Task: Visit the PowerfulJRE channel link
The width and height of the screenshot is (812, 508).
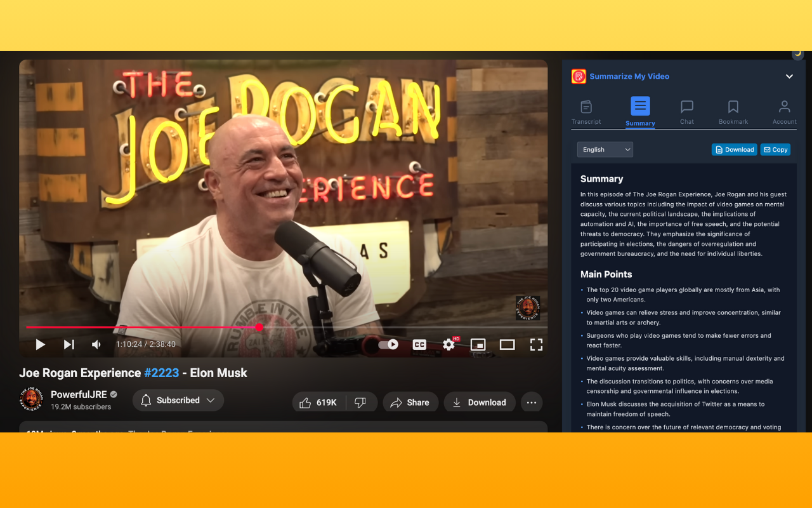Action: [x=79, y=394]
